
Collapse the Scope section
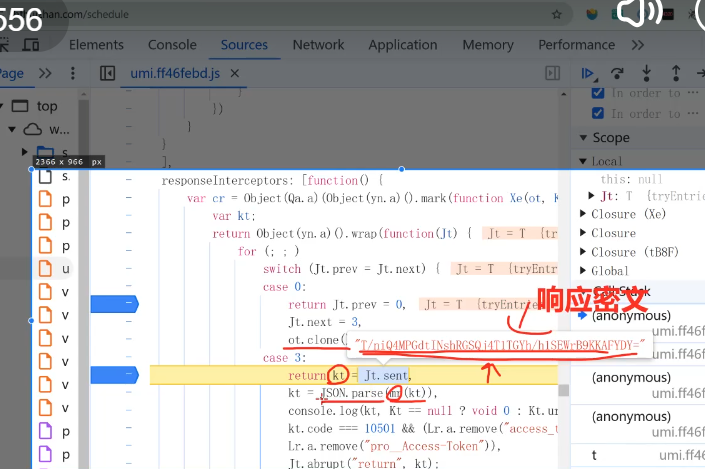click(583, 138)
